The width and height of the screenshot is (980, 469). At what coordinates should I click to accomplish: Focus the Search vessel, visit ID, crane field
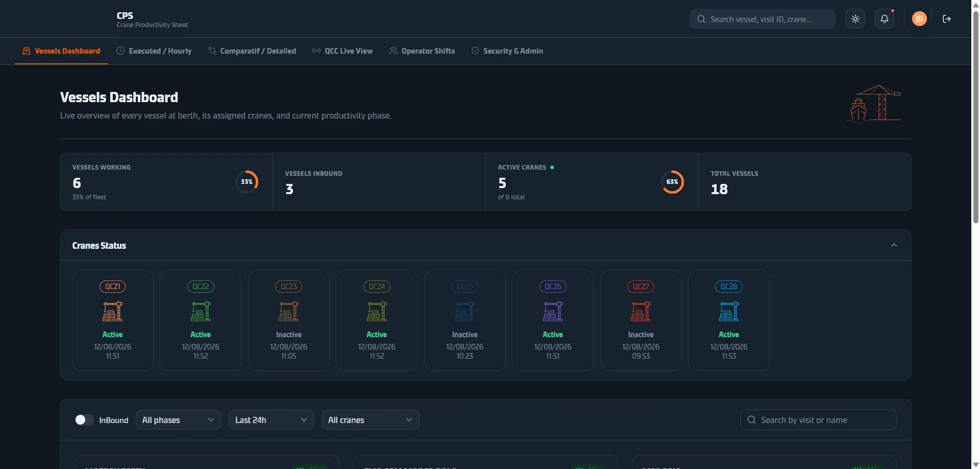click(762, 19)
